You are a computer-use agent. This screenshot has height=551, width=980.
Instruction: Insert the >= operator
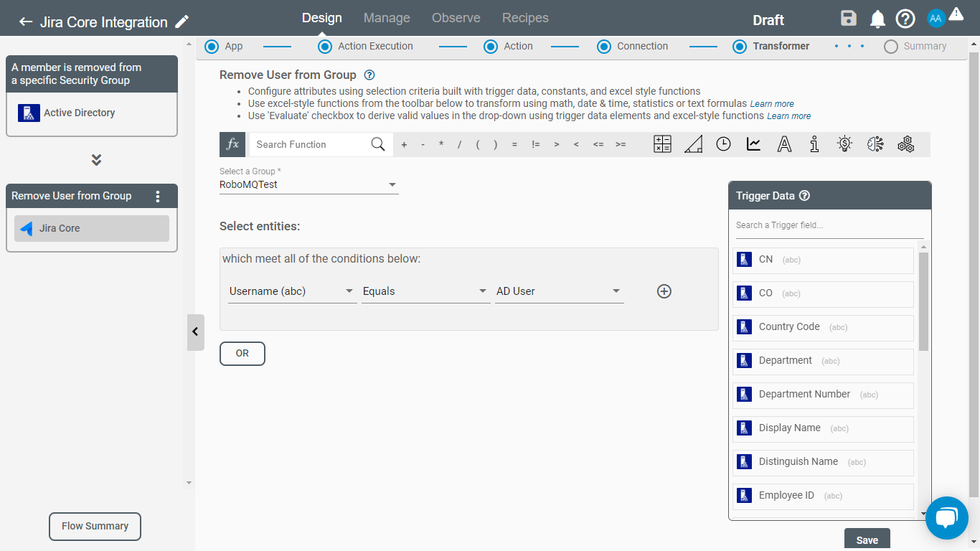pyautogui.click(x=620, y=144)
